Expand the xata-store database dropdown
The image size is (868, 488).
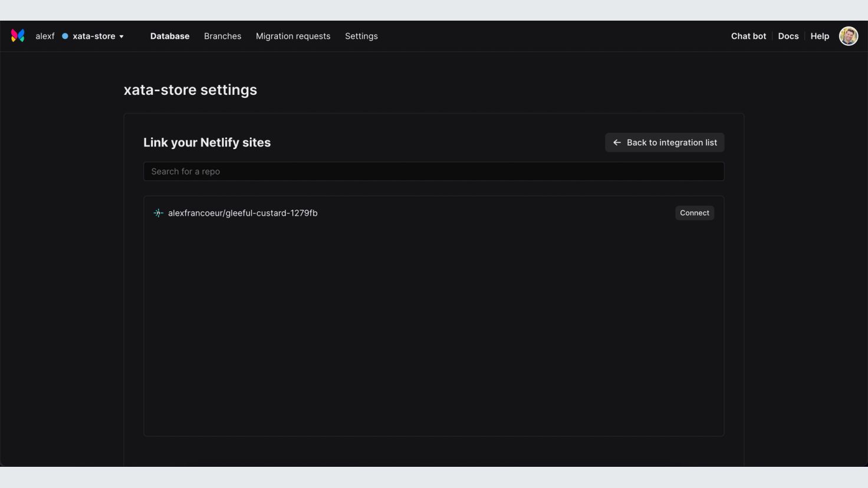tap(98, 36)
